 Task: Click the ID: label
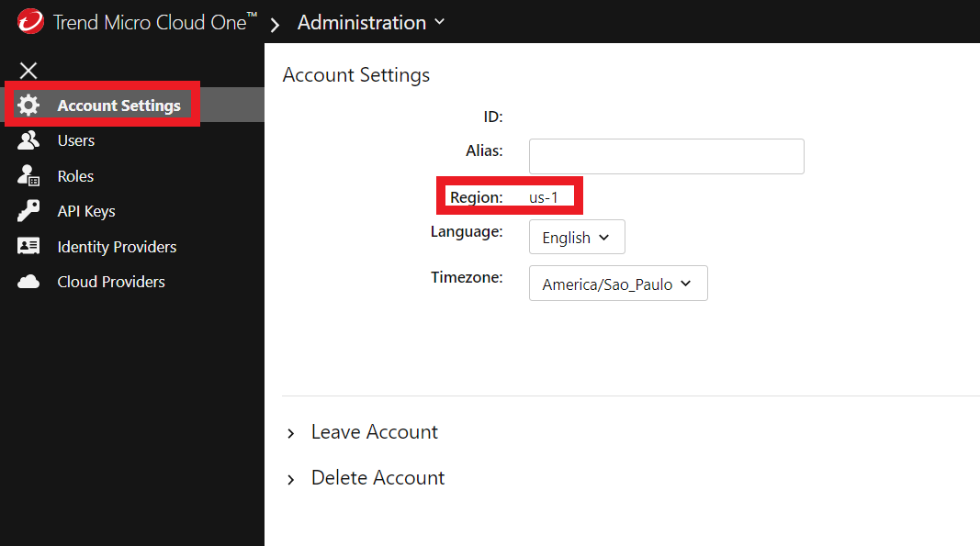point(492,117)
